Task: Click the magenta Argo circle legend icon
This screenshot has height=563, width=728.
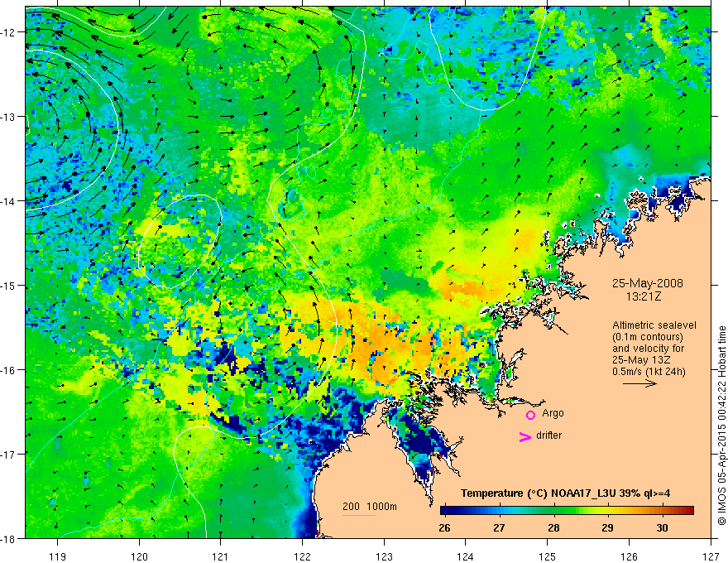Action: (x=530, y=415)
